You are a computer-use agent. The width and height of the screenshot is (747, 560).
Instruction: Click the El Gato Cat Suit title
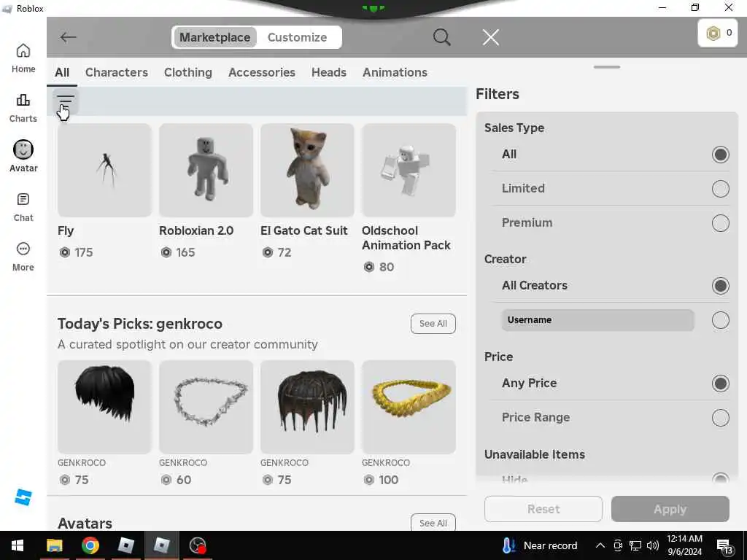tap(304, 230)
